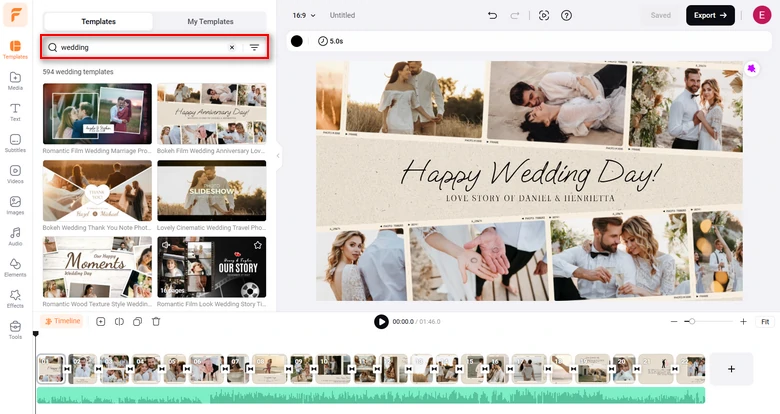
Task: Select the first scene thumbnail in timeline
Action: click(x=51, y=369)
